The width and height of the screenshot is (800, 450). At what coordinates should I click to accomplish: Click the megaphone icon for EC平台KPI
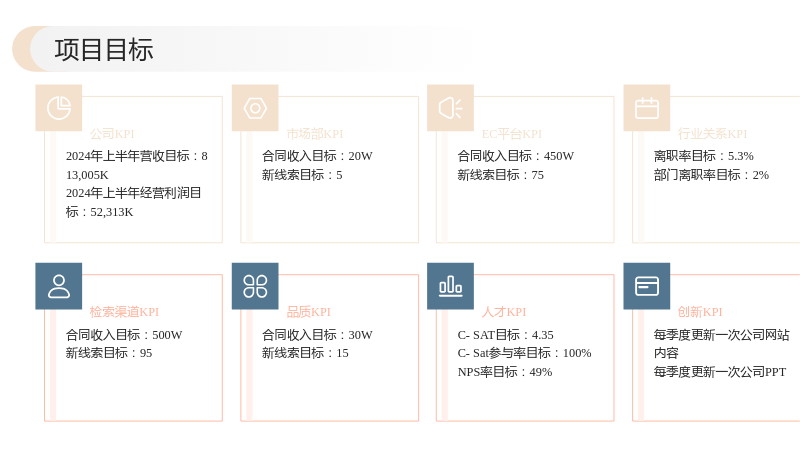pyautogui.click(x=451, y=108)
